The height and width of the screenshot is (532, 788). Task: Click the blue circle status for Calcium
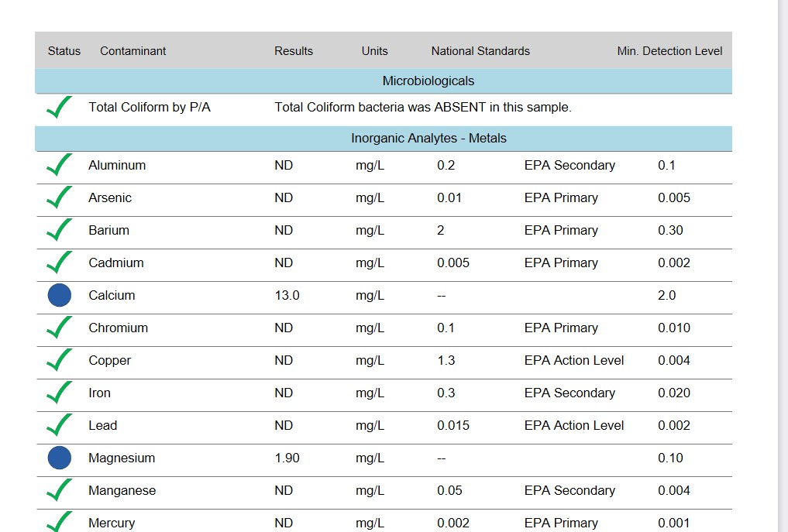(60, 295)
